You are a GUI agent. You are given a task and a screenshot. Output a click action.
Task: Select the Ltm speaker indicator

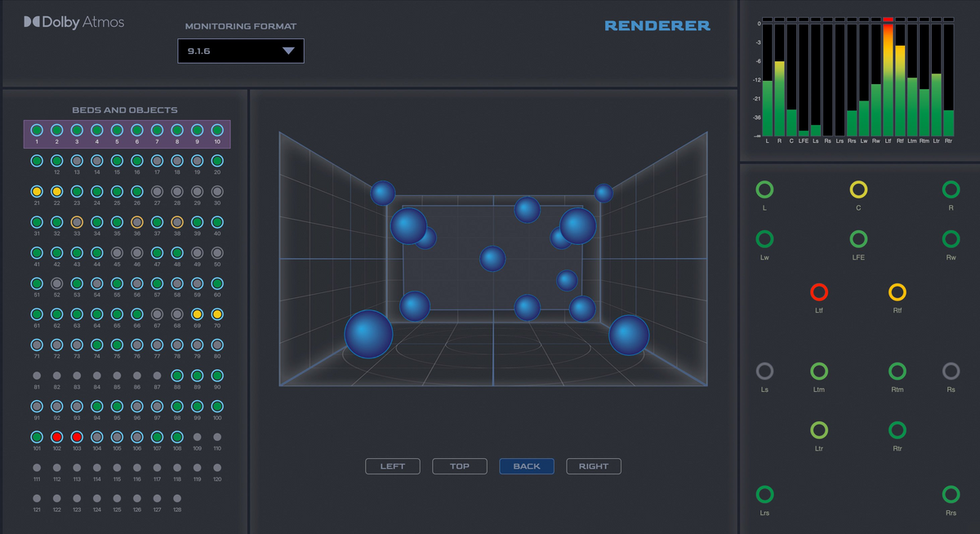click(x=819, y=372)
